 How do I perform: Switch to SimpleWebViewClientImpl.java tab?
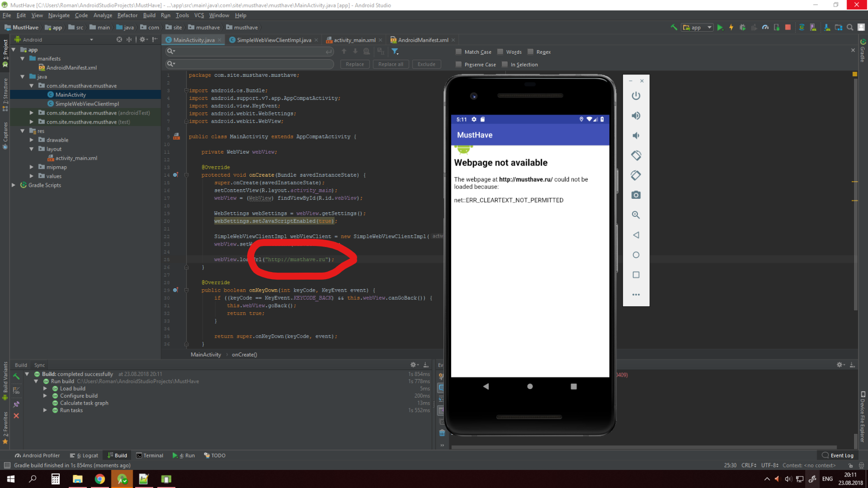[274, 40]
